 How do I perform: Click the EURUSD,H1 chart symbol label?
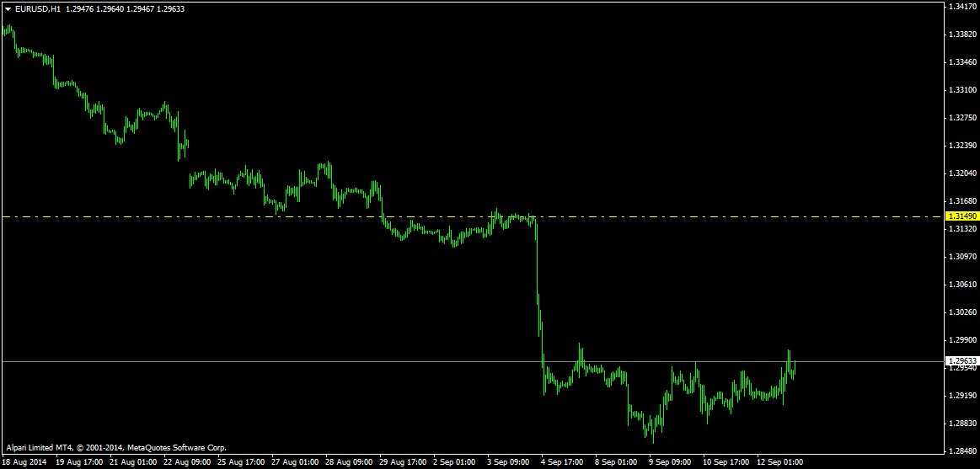click(38, 9)
